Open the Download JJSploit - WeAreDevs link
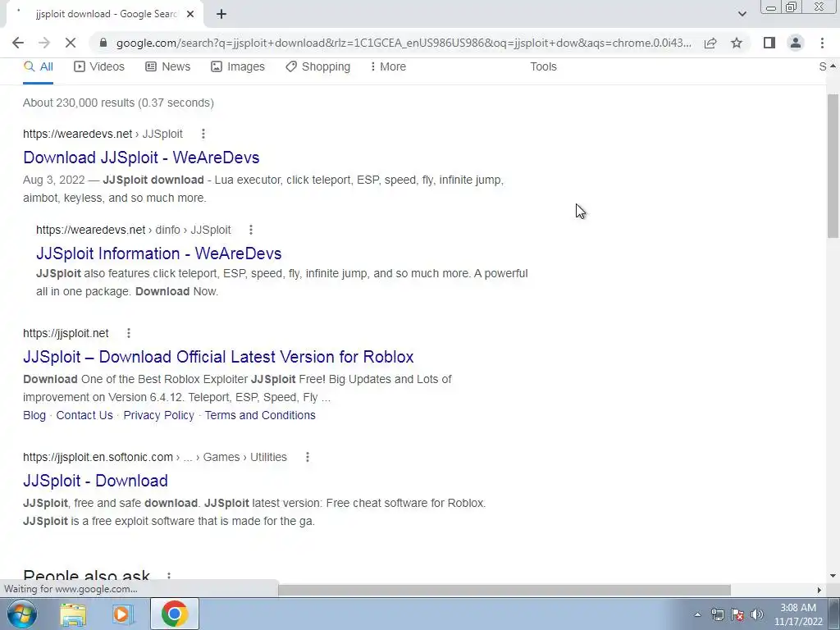Viewport: 840px width, 630px height. point(141,157)
